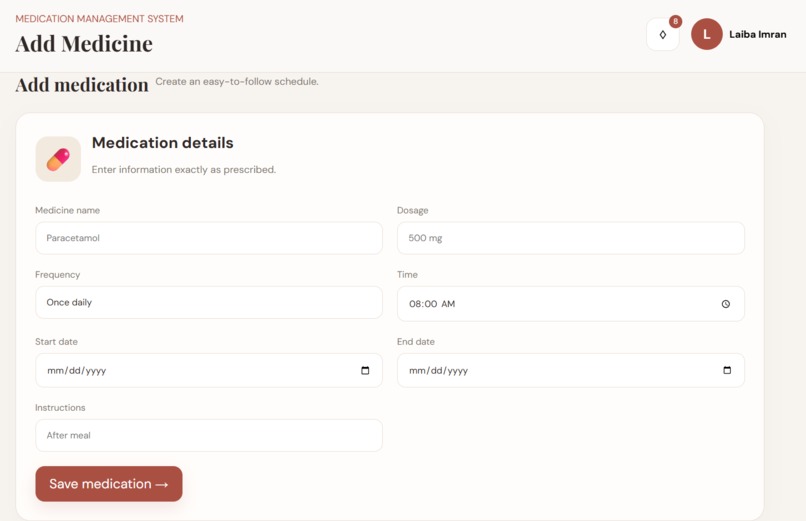Open the Start date calendar picker icon
The image size is (806, 521).
coord(365,370)
